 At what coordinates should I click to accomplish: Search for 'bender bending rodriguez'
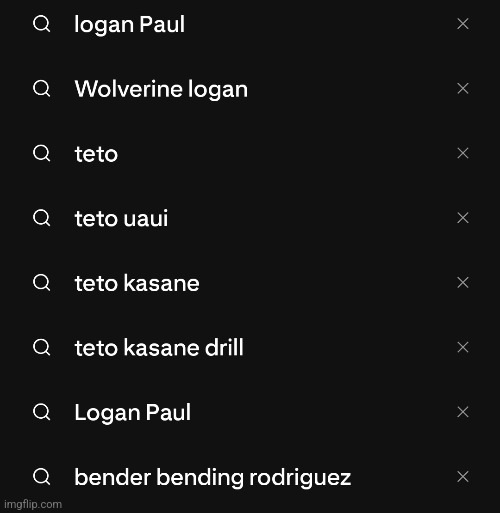[212, 477]
